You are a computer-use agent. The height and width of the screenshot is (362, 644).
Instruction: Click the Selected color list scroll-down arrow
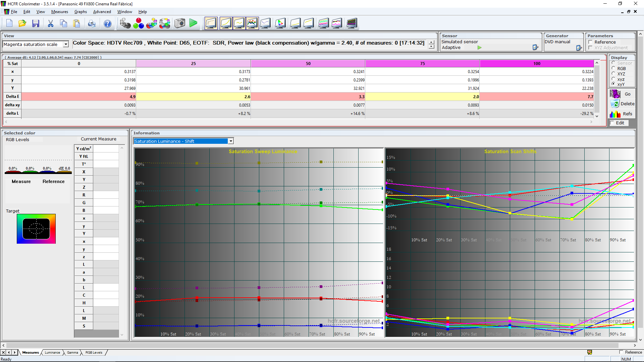coord(122,335)
